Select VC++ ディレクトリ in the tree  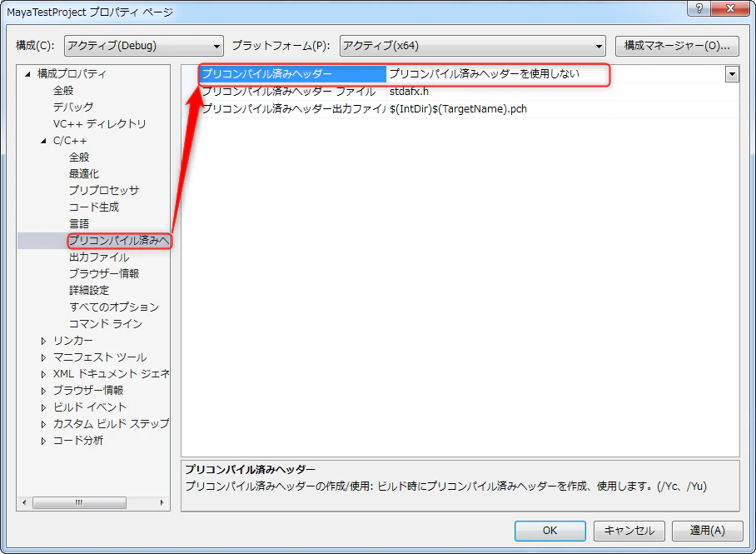point(99,124)
